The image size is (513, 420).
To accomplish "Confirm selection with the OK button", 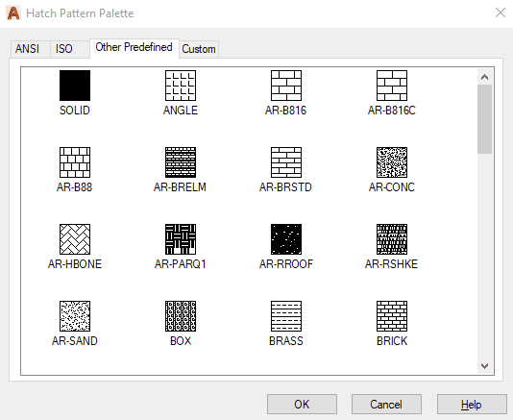I will tap(302, 405).
